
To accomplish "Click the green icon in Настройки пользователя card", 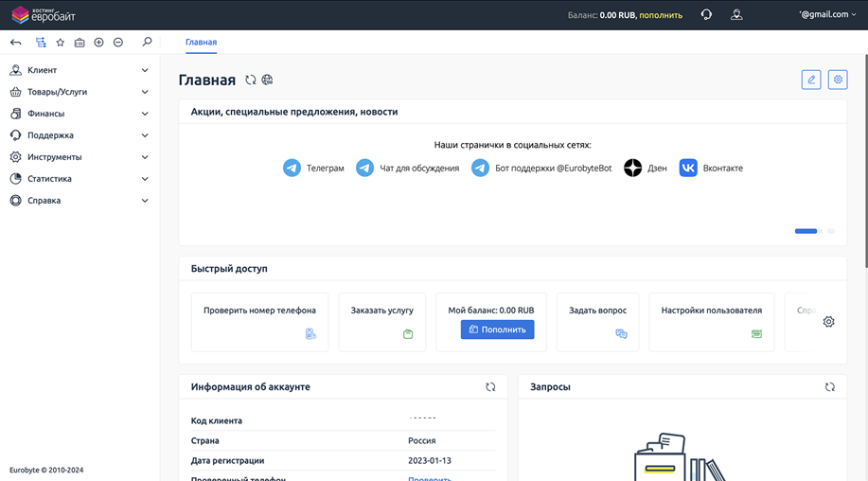I will [756, 334].
